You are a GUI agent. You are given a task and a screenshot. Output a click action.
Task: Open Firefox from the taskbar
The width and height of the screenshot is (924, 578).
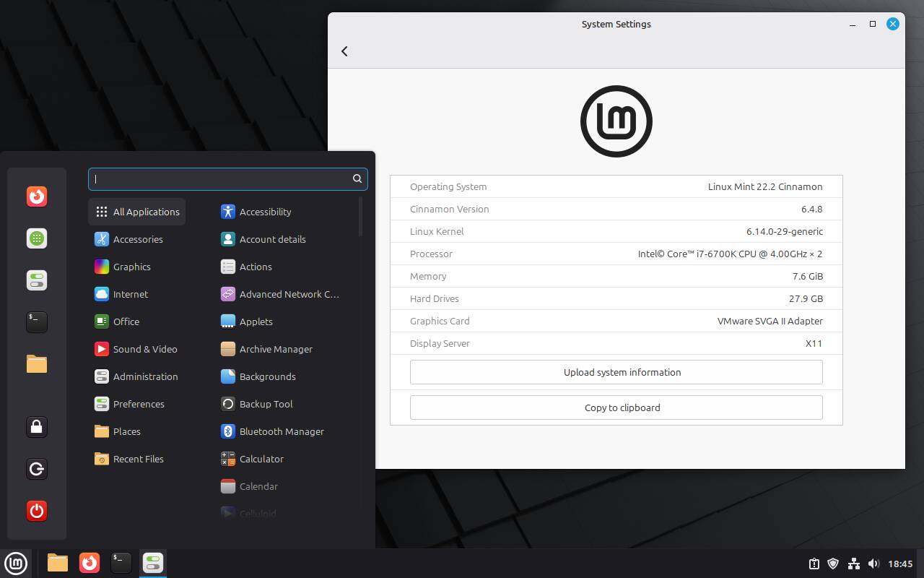point(89,563)
